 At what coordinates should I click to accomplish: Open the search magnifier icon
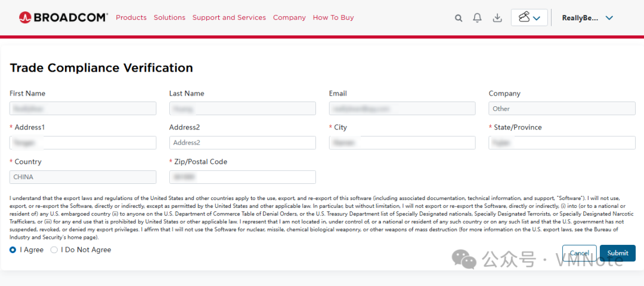pos(459,18)
